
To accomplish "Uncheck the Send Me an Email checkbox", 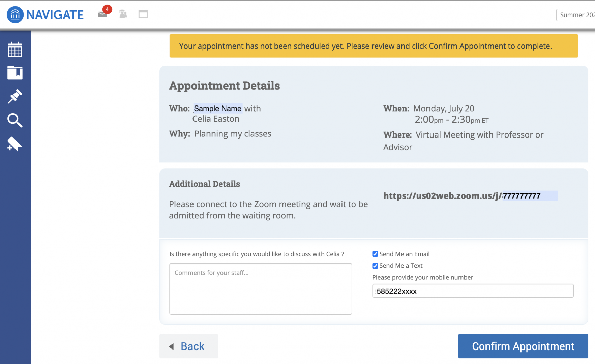I will pos(375,254).
